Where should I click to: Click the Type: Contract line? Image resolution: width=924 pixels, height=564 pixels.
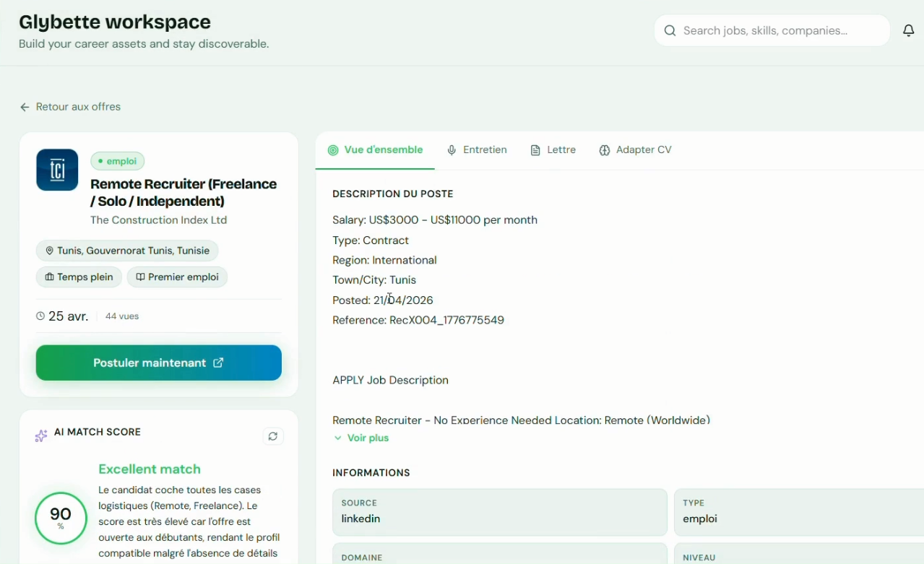tap(371, 240)
